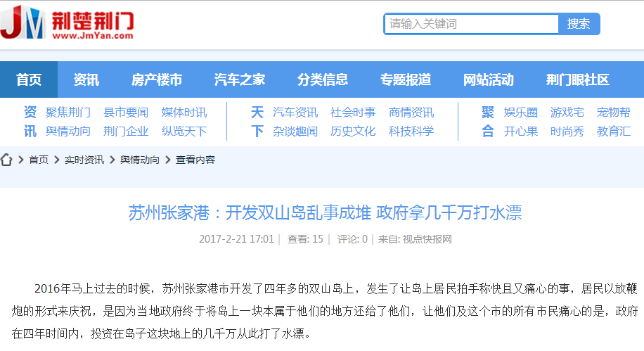The image size is (644, 351).
Task: Open the 专题报道 menu item
Action: 405,79
